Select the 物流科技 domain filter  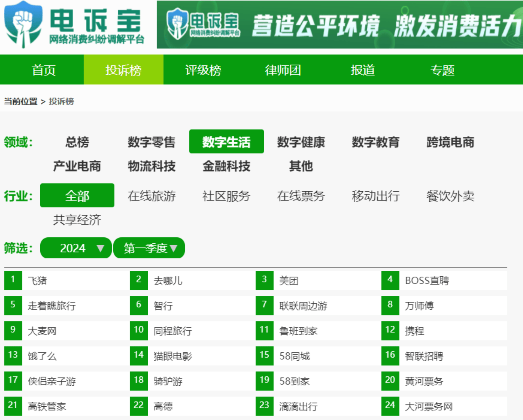[x=152, y=166]
